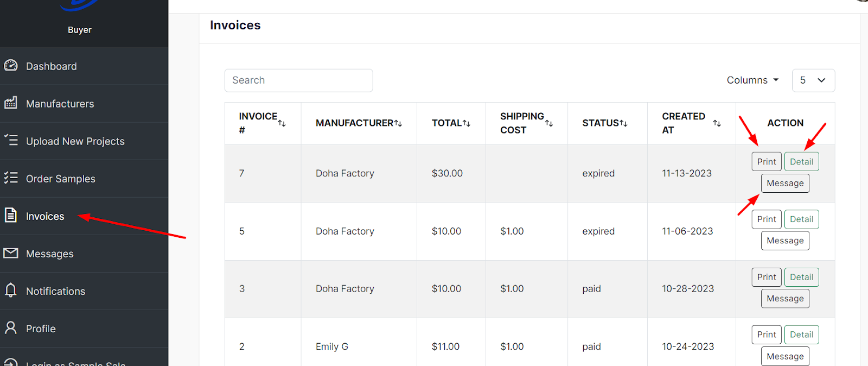Click the Order Samples checklist icon
The image size is (868, 366).
click(x=11, y=178)
